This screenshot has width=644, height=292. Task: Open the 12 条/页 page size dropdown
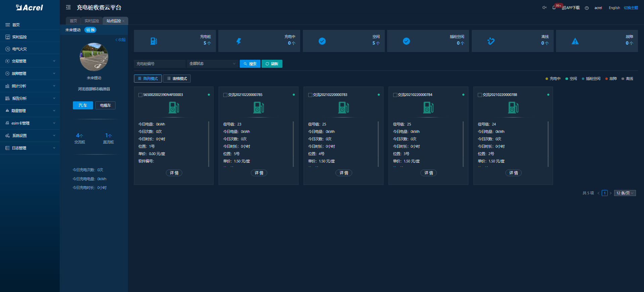tap(625, 193)
